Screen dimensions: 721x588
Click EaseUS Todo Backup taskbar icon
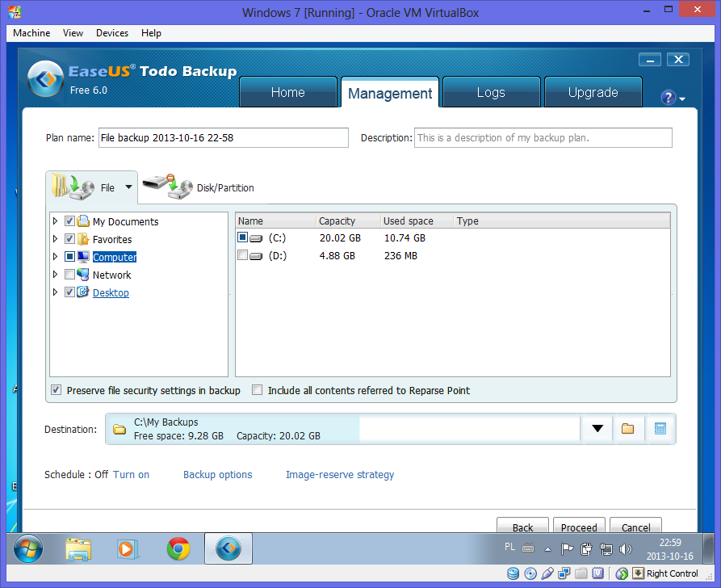point(228,548)
